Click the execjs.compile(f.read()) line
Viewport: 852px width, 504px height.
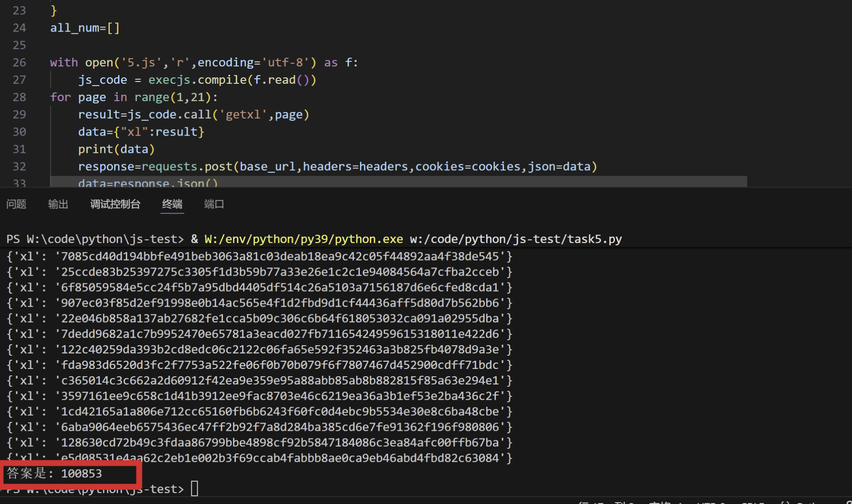click(197, 80)
